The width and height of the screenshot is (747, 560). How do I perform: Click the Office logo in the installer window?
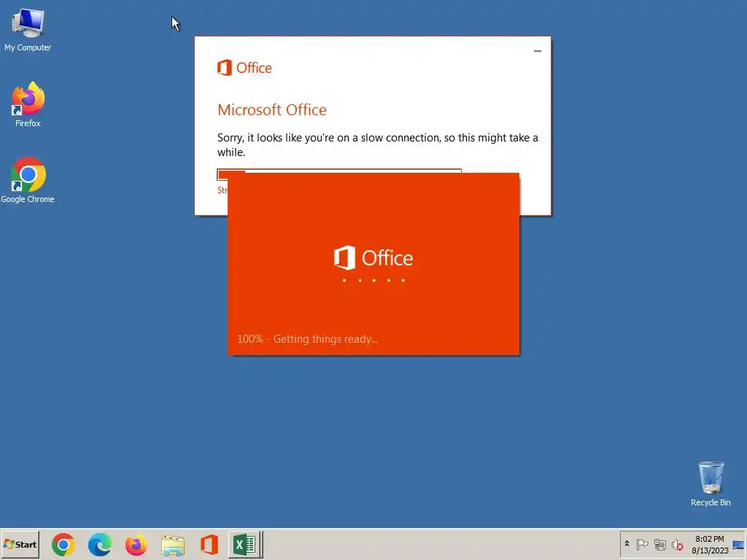tap(244, 68)
